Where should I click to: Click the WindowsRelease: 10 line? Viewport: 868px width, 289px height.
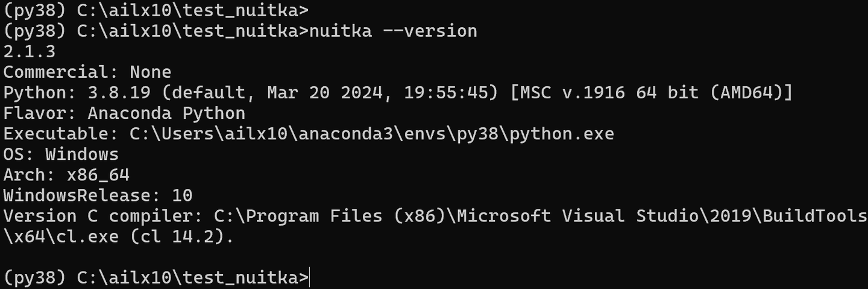(x=98, y=195)
